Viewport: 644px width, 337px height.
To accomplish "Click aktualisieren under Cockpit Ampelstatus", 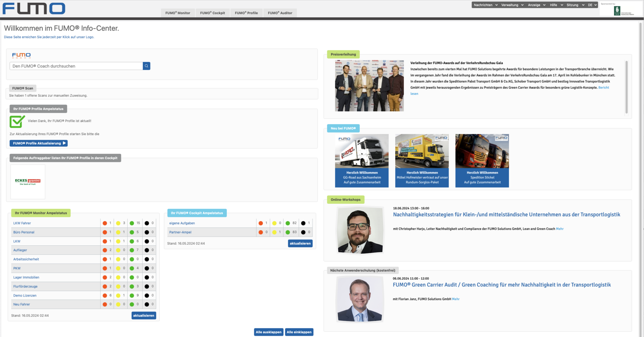I will 300,243.
